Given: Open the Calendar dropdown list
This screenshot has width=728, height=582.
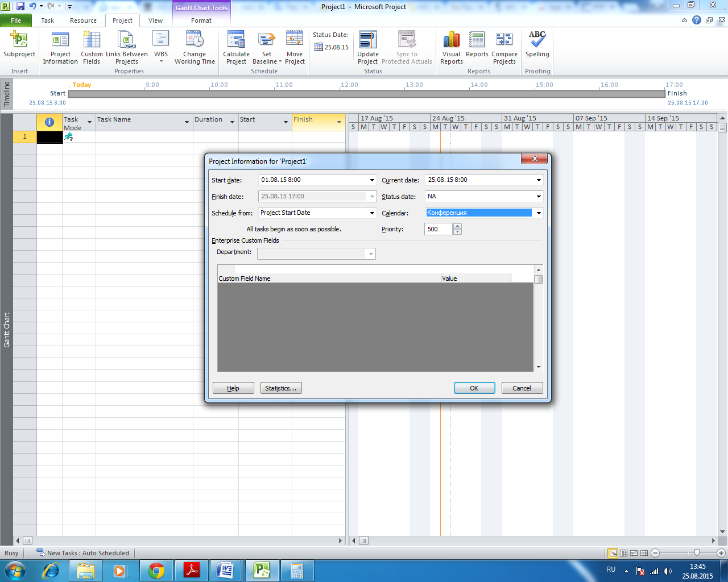Looking at the screenshot, I should coord(539,213).
